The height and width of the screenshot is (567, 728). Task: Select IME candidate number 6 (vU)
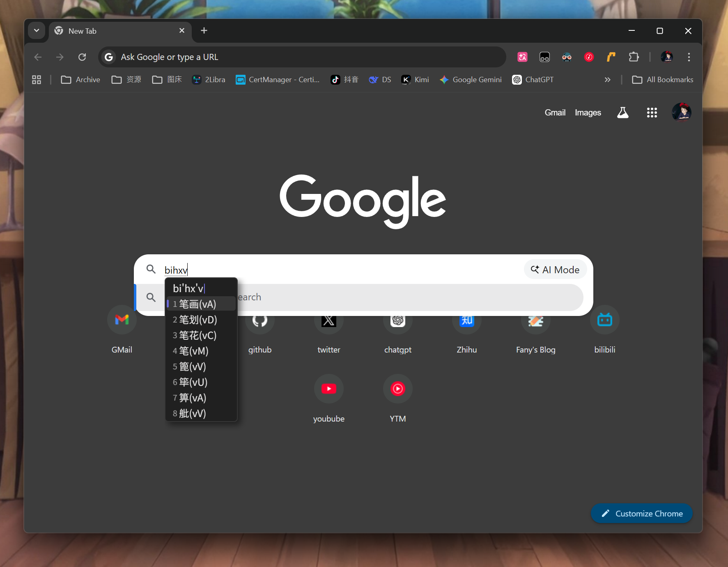(x=201, y=382)
